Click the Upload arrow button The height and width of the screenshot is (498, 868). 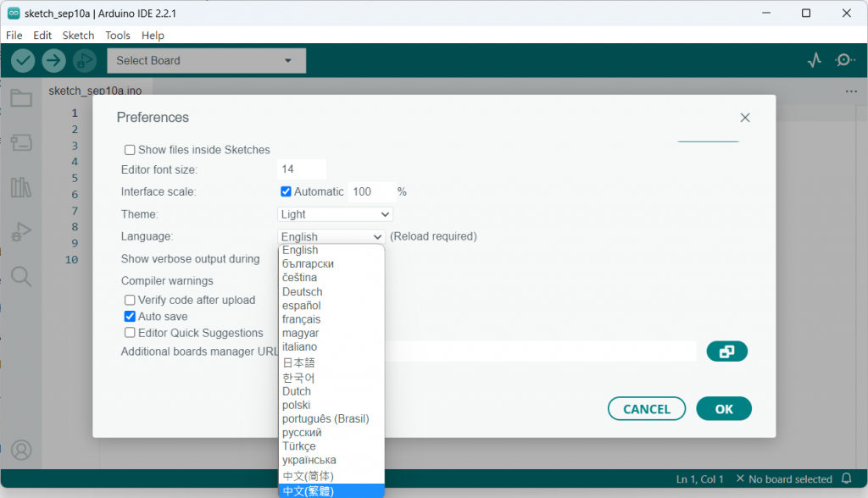[x=53, y=60]
